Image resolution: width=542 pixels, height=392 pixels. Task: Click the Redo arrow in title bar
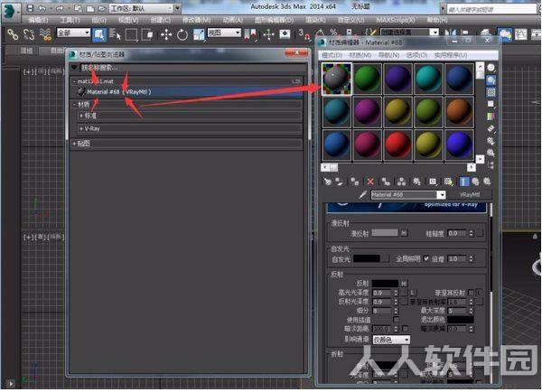point(60,8)
